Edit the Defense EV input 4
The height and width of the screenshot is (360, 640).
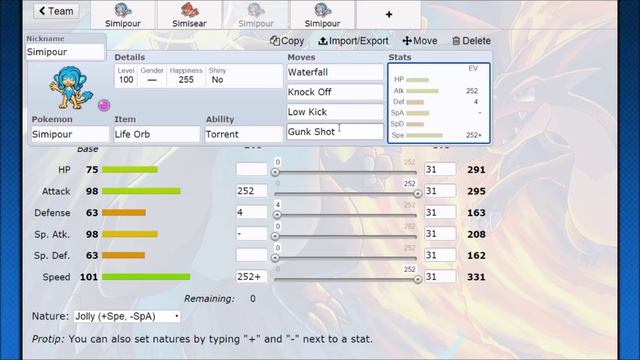(251, 212)
